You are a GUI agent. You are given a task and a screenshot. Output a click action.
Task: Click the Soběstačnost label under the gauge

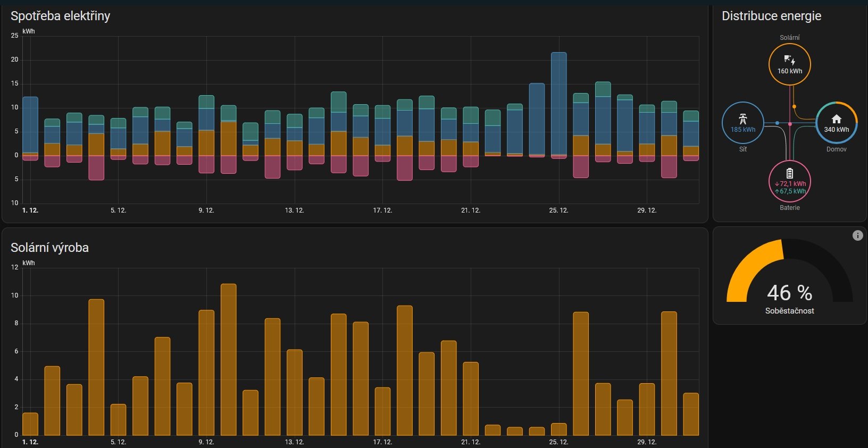(x=789, y=311)
